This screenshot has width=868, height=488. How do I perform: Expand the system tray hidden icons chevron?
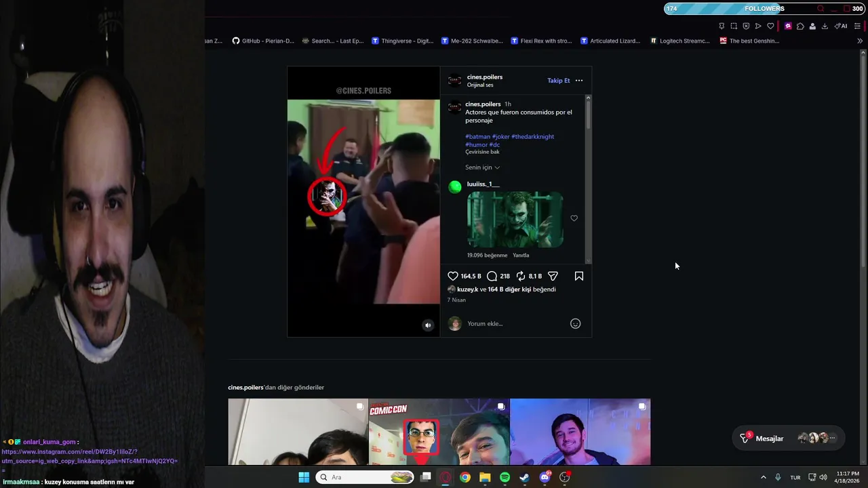763,477
